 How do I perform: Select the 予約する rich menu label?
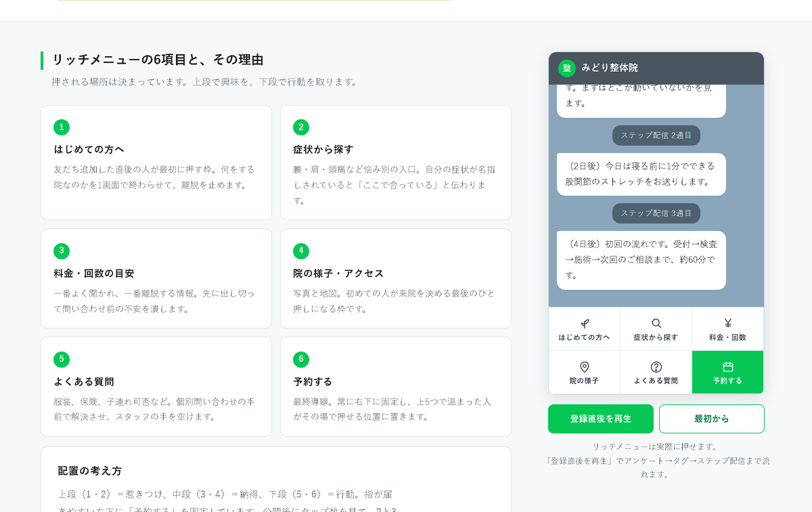727,381
